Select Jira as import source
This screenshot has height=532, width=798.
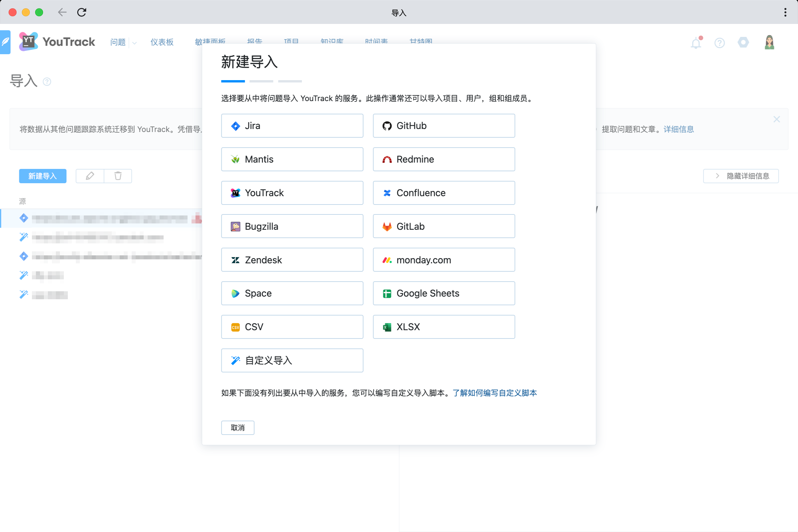(292, 125)
